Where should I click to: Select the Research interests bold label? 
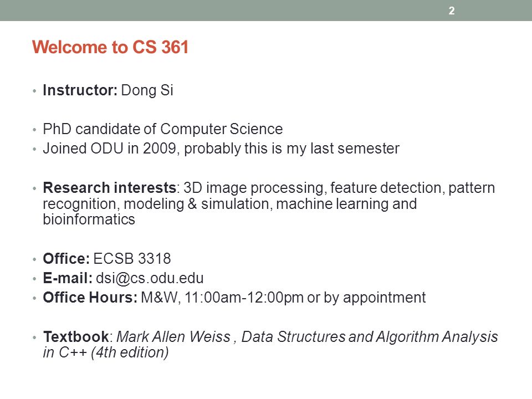tap(109, 188)
